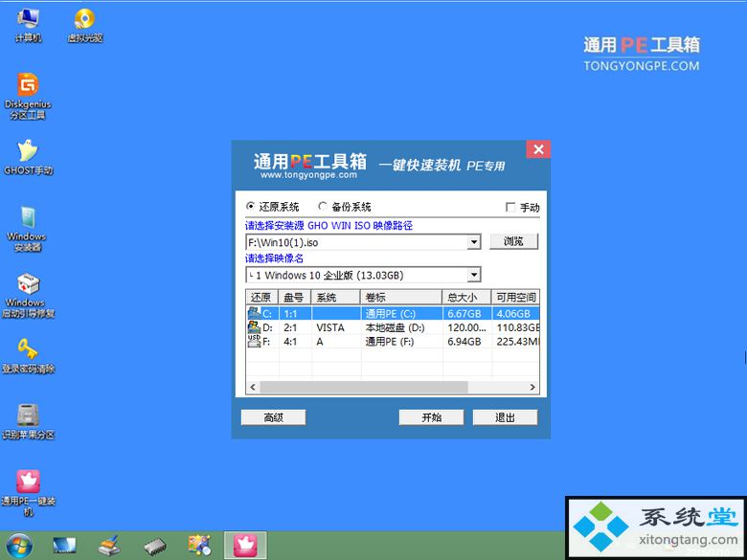Image resolution: width=747 pixels, height=560 pixels.
Task: Click the D: drive icon in list
Action: coord(254,327)
